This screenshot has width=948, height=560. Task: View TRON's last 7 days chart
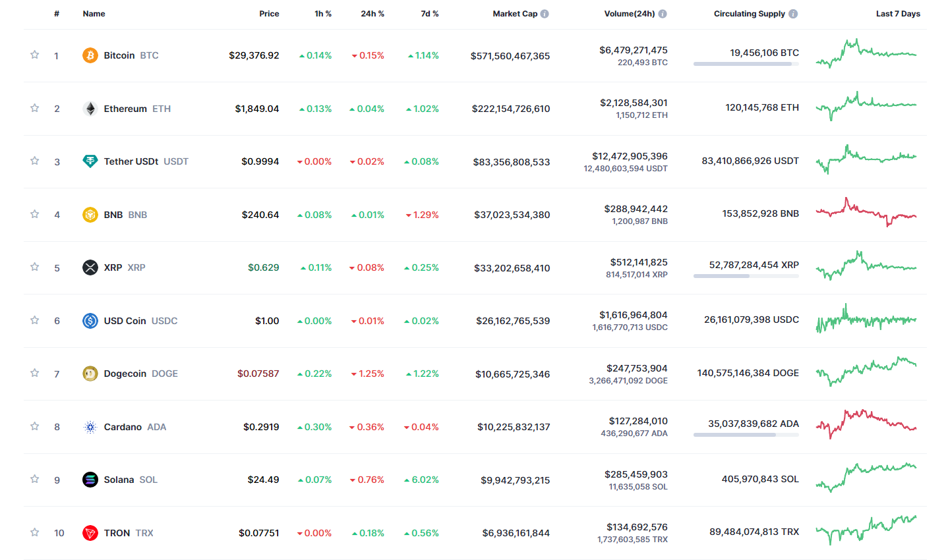866,530
